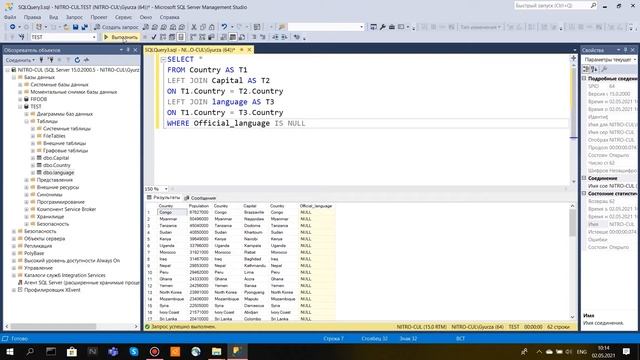Open the Соединить dropdown in Object Explorer
Viewport: 640px width, 360px height.
point(20,60)
